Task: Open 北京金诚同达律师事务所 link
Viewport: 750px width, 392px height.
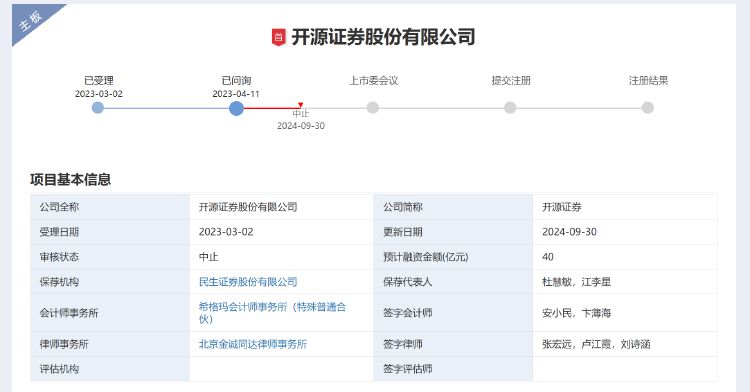Action: pyautogui.click(x=253, y=344)
